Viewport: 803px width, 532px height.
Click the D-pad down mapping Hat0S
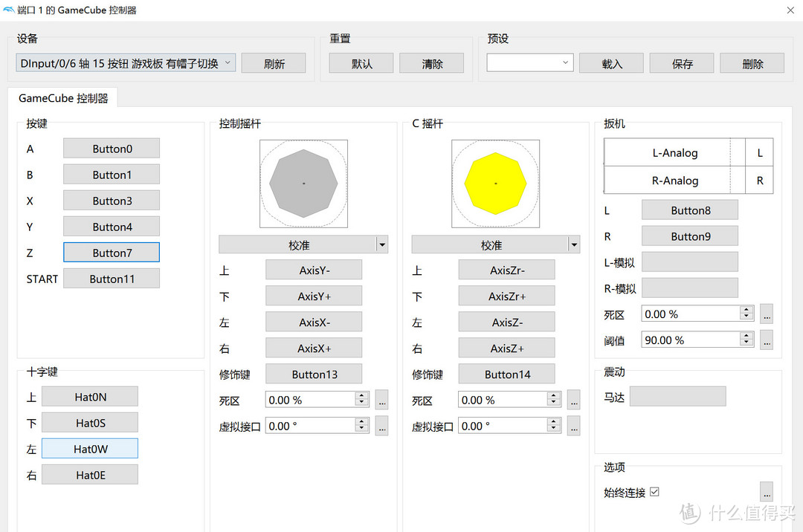[90, 423]
